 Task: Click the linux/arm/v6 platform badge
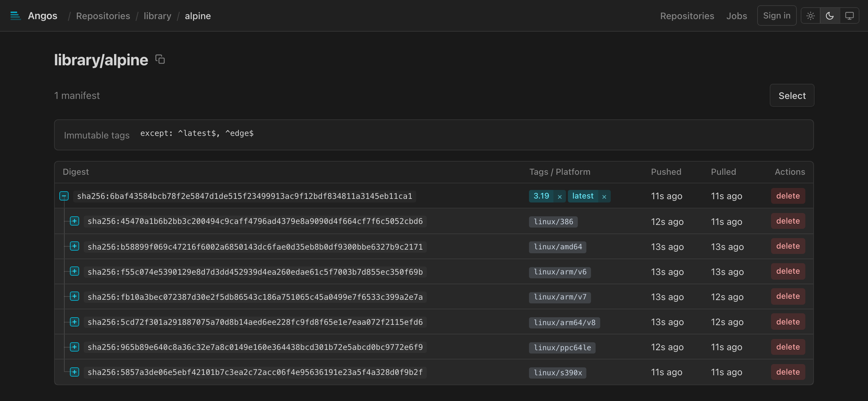pyautogui.click(x=560, y=272)
